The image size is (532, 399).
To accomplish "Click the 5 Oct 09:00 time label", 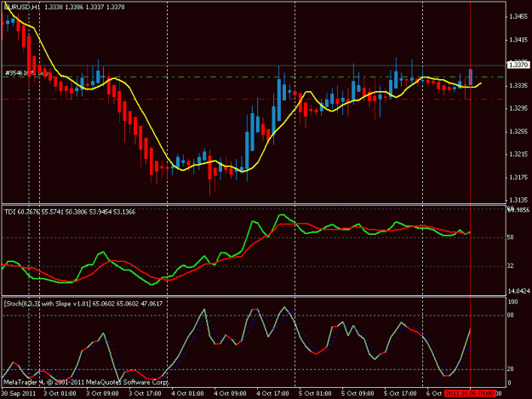I will point(358,394).
